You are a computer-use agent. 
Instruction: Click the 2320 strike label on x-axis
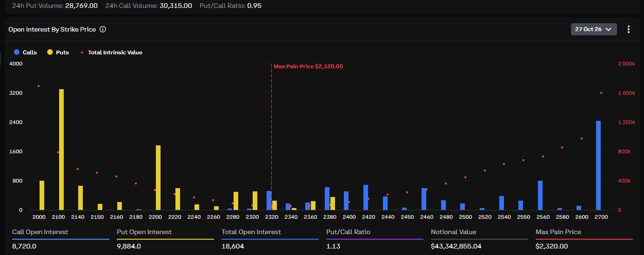[x=272, y=217]
